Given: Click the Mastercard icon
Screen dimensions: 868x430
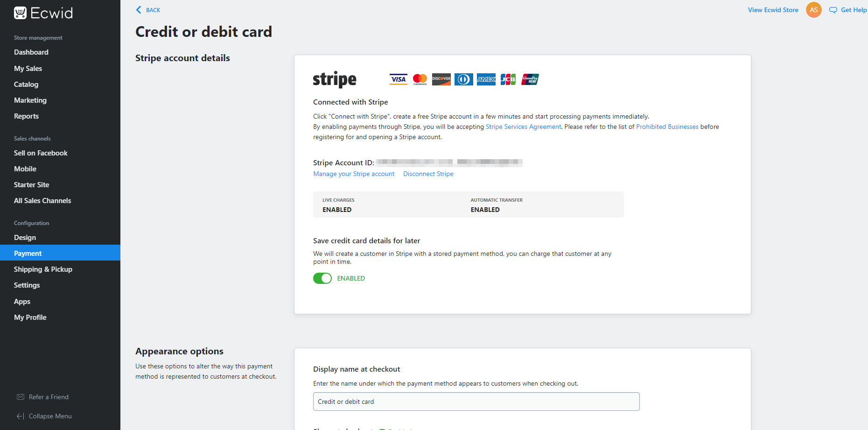Looking at the screenshot, I should [x=420, y=79].
